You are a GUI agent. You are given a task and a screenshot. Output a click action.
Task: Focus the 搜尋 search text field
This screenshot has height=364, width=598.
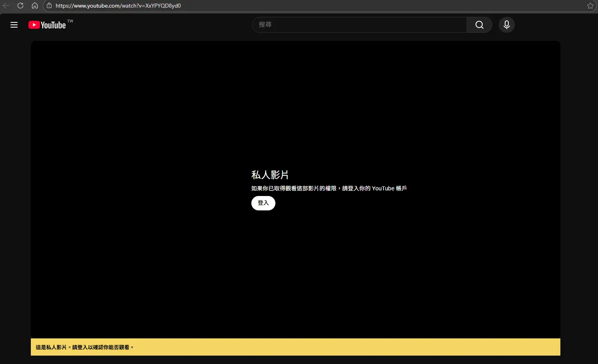359,25
